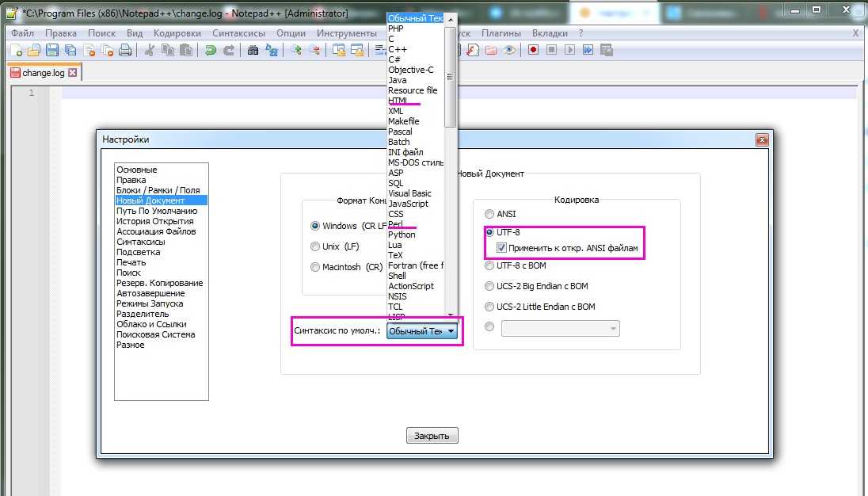Collapse the default syntax combo box arrow
Screen dimensions: 868x496
tap(450, 331)
